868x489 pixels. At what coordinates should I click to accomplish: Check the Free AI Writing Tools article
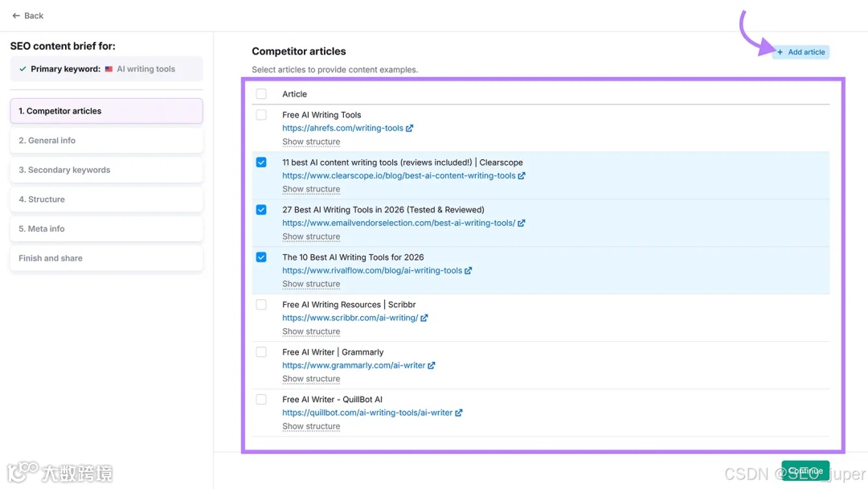(261, 115)
